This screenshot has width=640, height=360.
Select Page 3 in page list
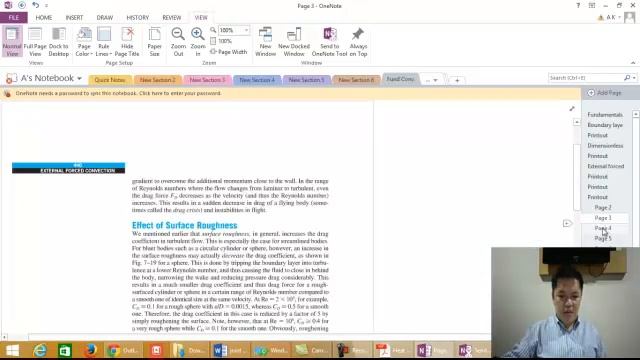603,218
